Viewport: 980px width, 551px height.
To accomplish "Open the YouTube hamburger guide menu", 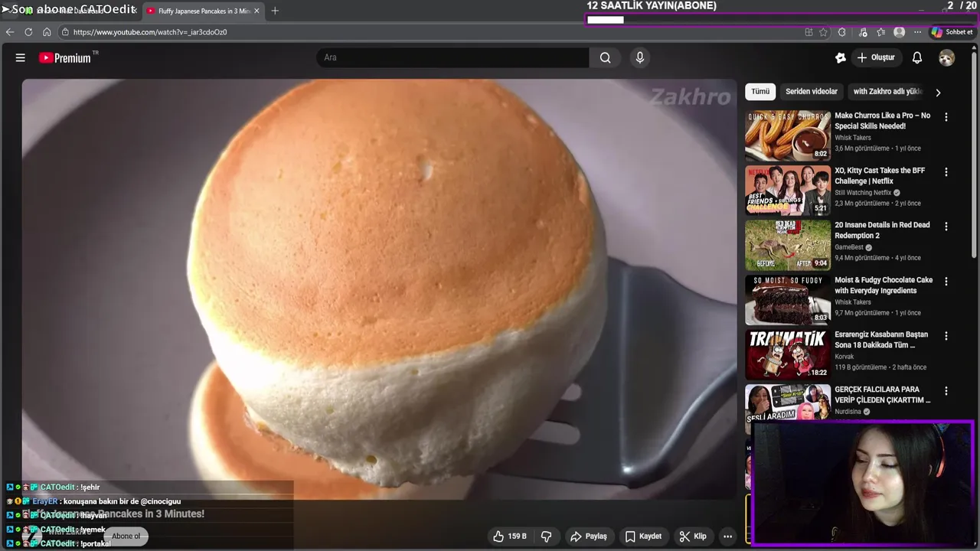I will click(21, 57).
